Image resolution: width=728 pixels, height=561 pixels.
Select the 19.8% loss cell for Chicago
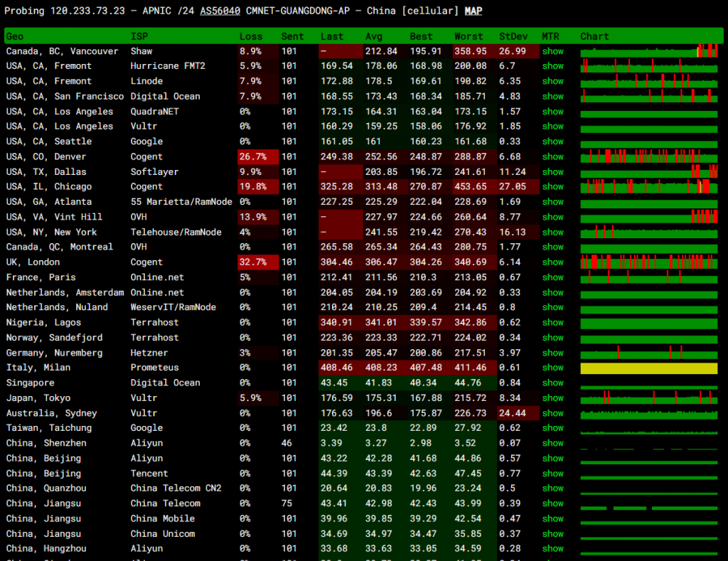[257, 187]
